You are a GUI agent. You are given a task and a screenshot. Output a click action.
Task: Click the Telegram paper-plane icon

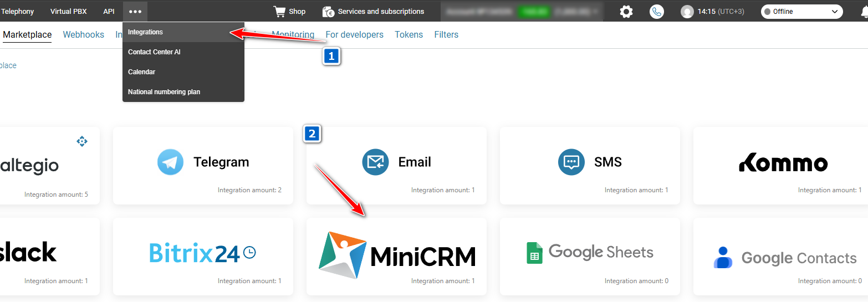click(170, 162)
